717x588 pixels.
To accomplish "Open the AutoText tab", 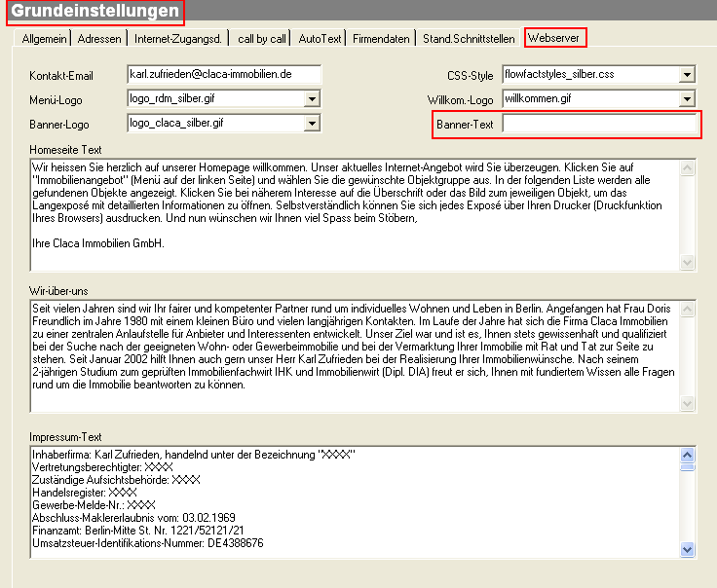I will (320, 39).
